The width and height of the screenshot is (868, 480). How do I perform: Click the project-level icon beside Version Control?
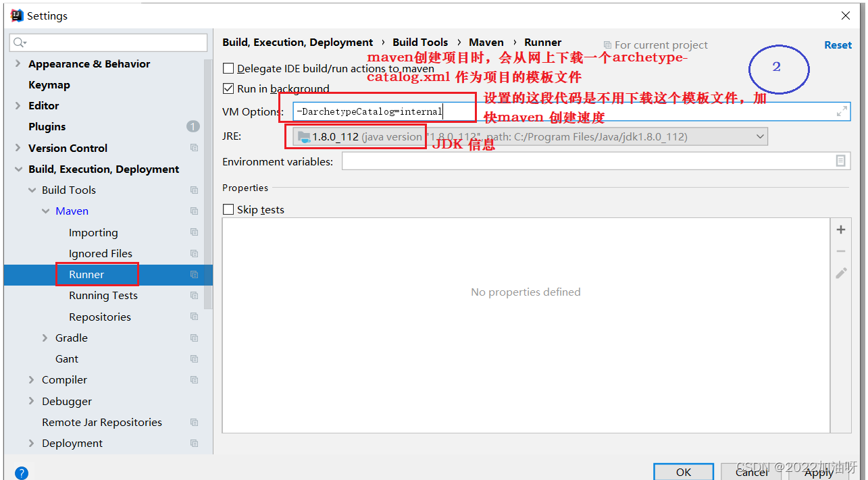(195, 148)
